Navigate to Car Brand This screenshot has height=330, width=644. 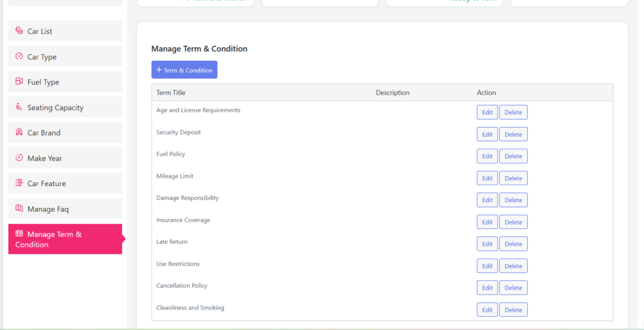coord(65,133)
